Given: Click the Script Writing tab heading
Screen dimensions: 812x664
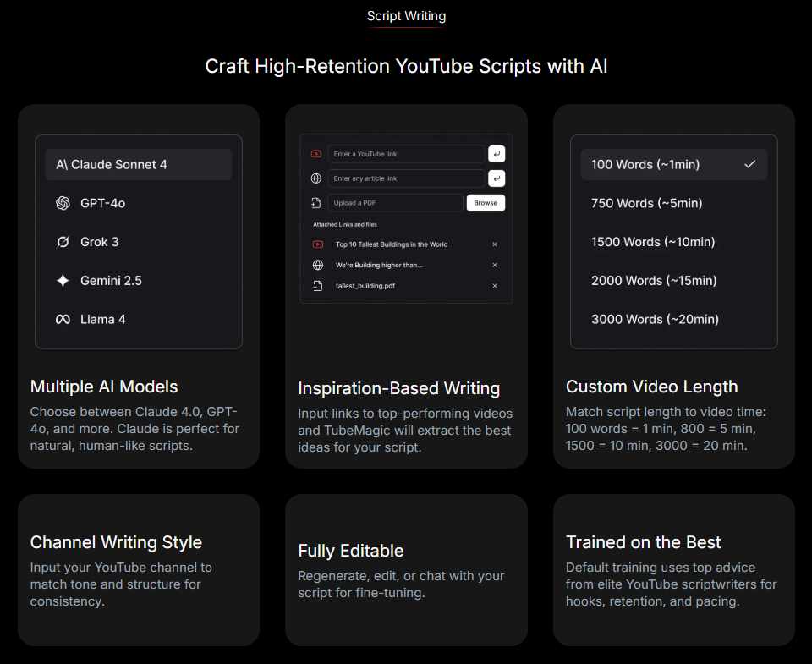Looking at the screenshot, I should (x=406, y=16).
